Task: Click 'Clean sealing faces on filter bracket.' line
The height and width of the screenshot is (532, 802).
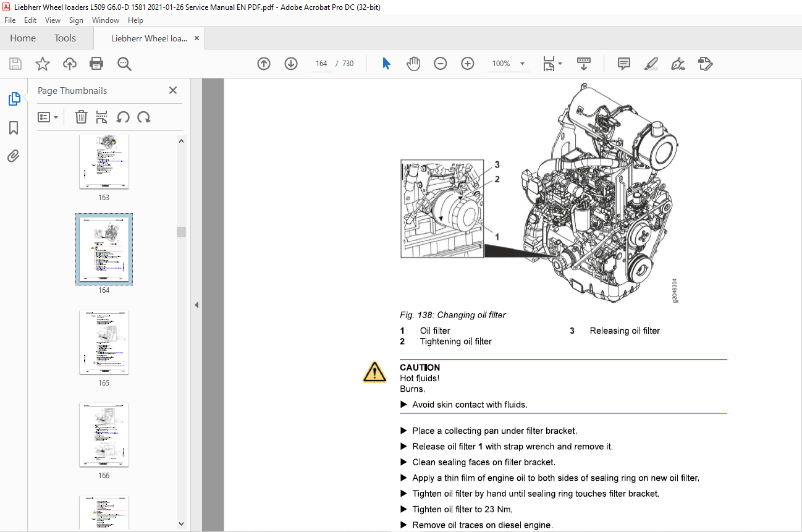Action: pyautogui.click(x=484, y=462)
